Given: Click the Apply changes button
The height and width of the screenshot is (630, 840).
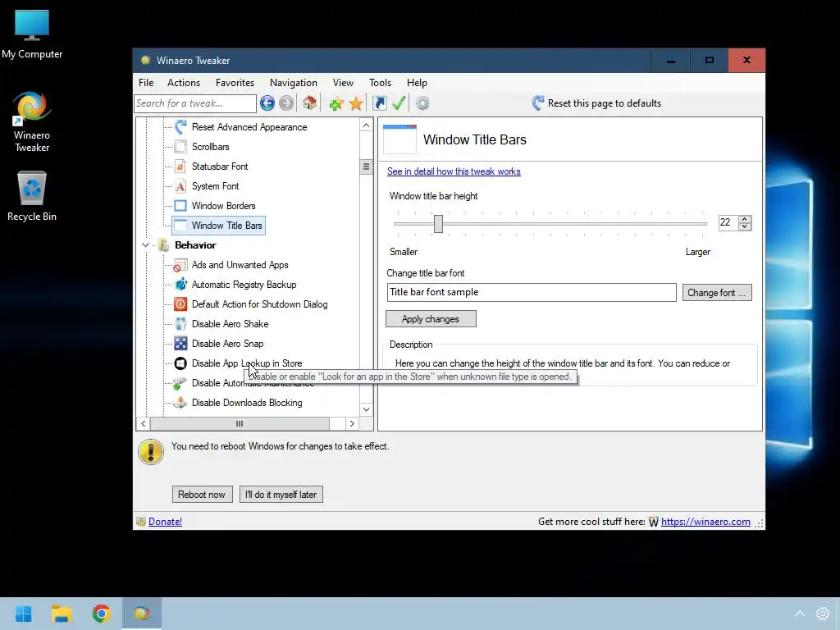Looking at the screenshot, I should tap(431, 319).
